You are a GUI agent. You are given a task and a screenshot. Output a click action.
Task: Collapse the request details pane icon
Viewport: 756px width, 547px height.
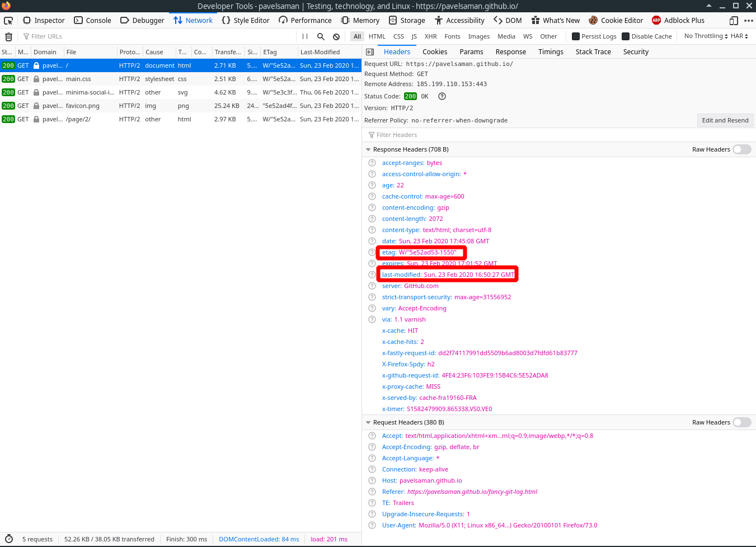(x=370, y=52)
